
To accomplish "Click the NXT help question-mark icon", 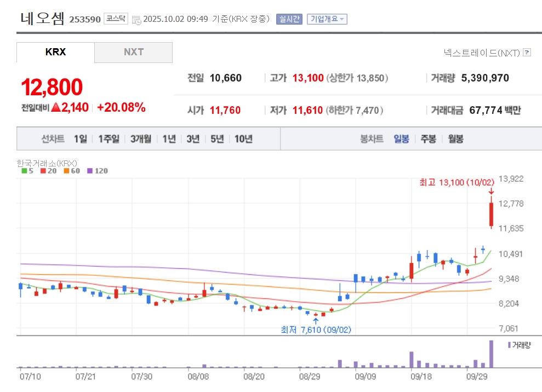I will pos(527,53).
